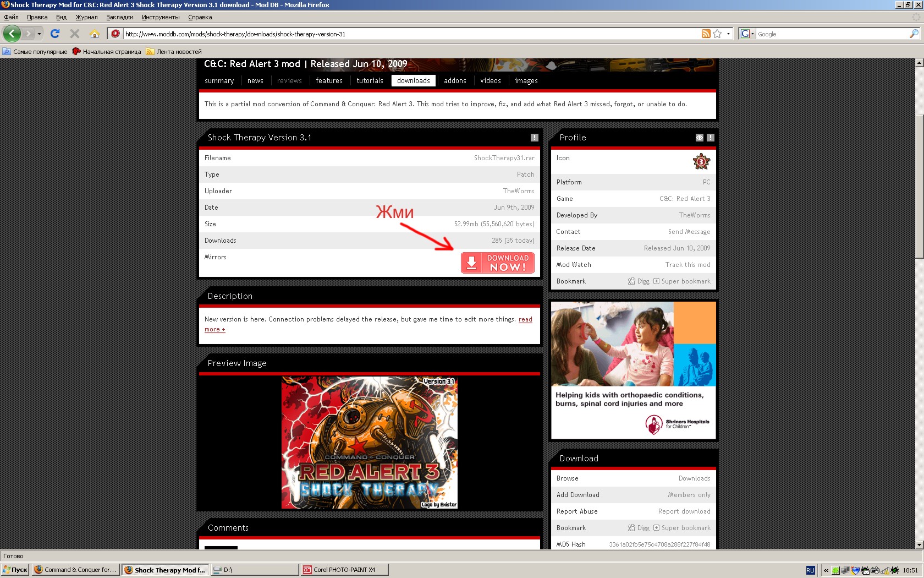Switch to the news tab
Viewport: 924px width, 578px height.
255,81
